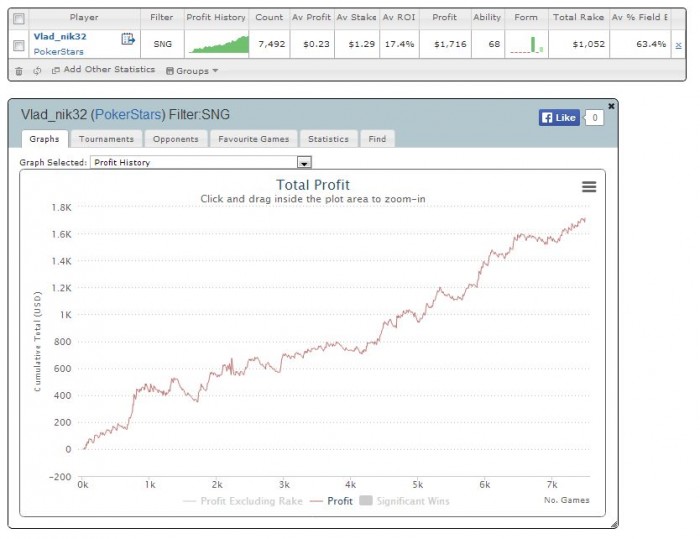This screenshot has width=700, height=539.
Task: Sort by the Ability column header
Action: click(x=488, y=17)
